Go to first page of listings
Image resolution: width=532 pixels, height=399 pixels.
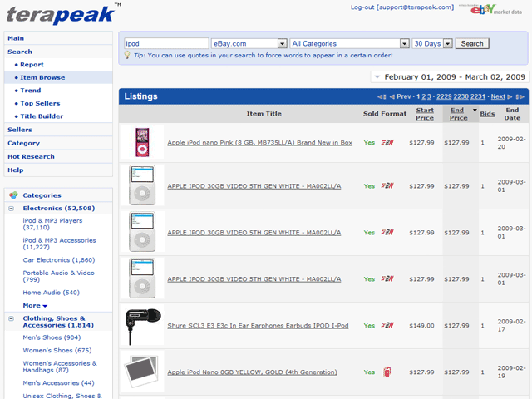tap(382, 96)
